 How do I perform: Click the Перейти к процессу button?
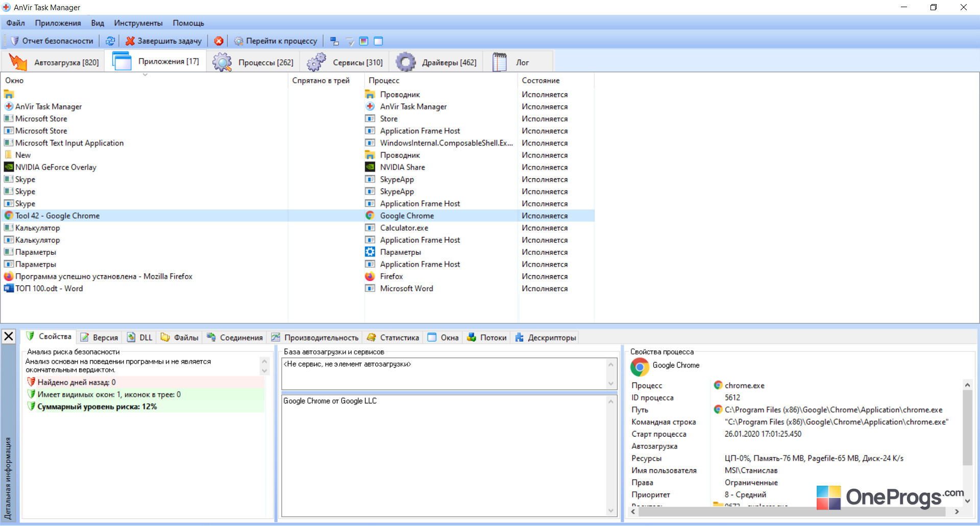(x=276, y=41)
